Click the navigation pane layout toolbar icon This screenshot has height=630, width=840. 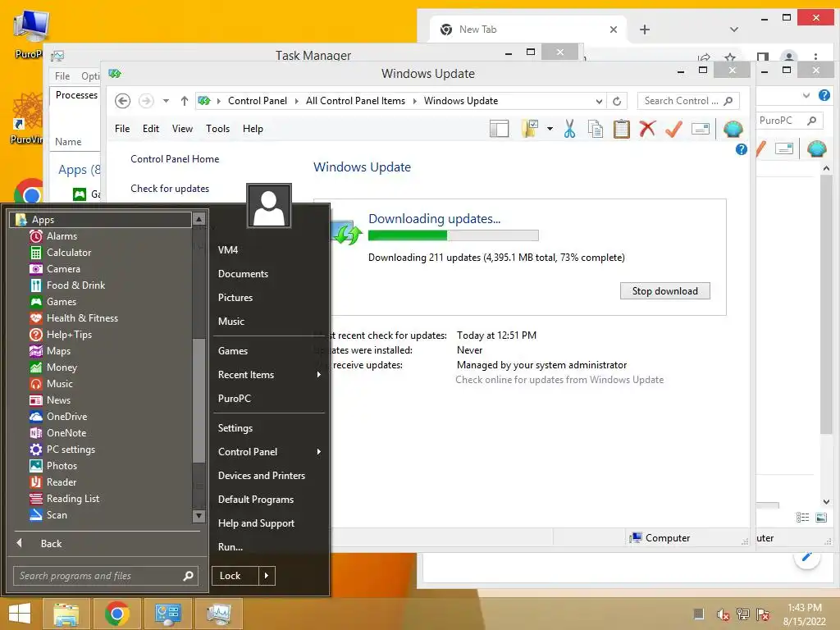(499, 129)
